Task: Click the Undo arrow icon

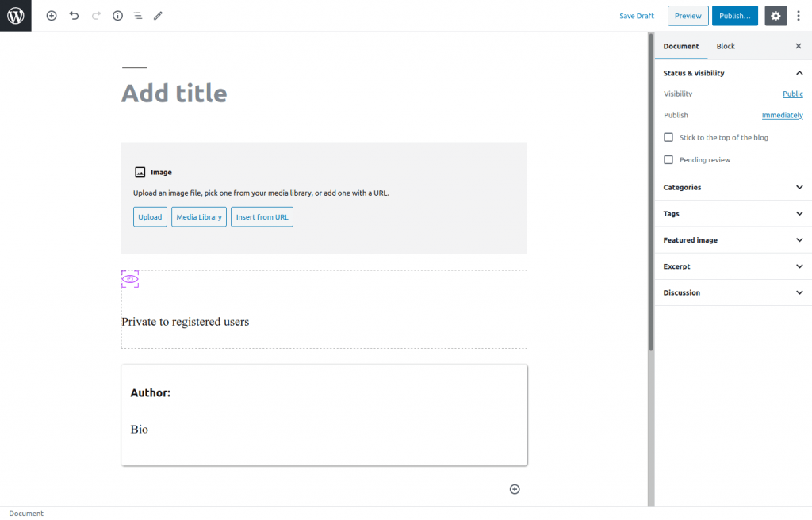Action: [74, 16]
